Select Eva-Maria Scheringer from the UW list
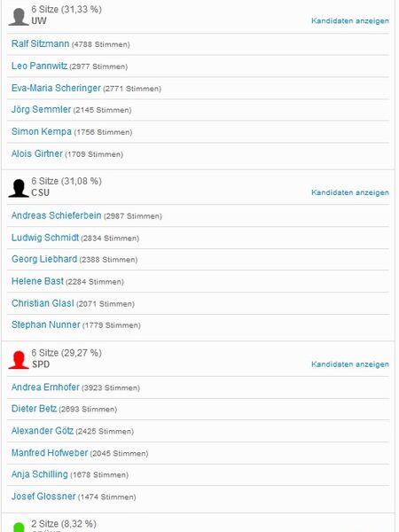This screenshot has height=532, width=399. (x=56, y=88)
